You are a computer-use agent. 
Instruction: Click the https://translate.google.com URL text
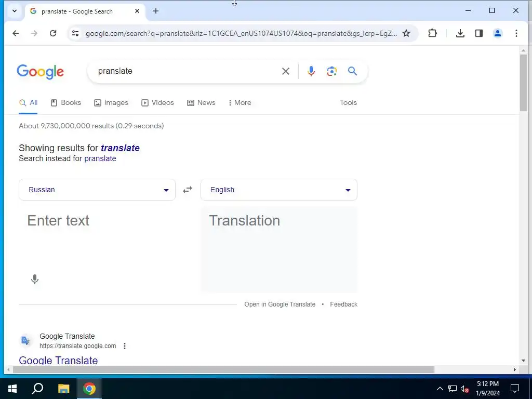[78, 346]
